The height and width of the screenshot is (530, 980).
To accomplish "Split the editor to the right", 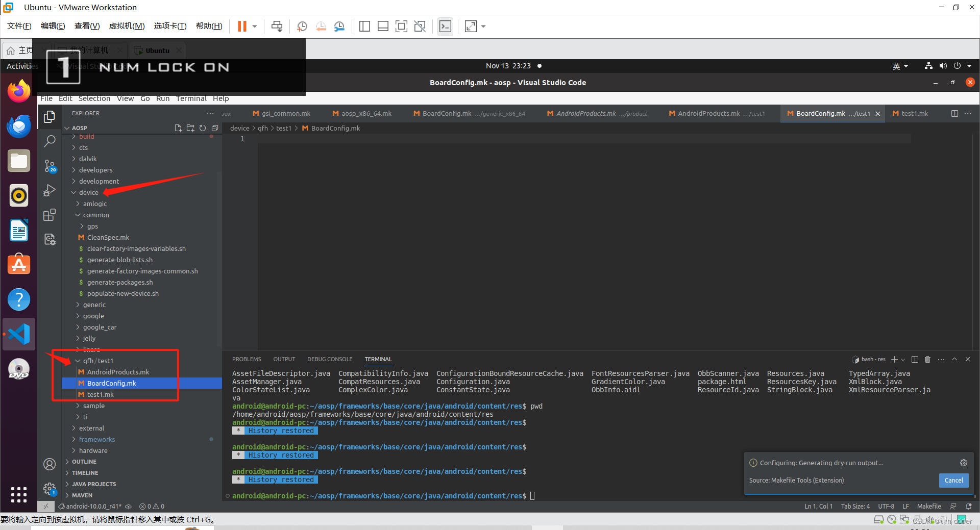I will pos(954,113).
